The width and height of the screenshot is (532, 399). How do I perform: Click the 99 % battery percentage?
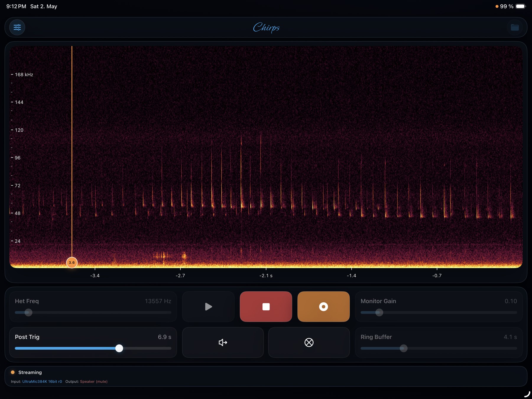507,7
